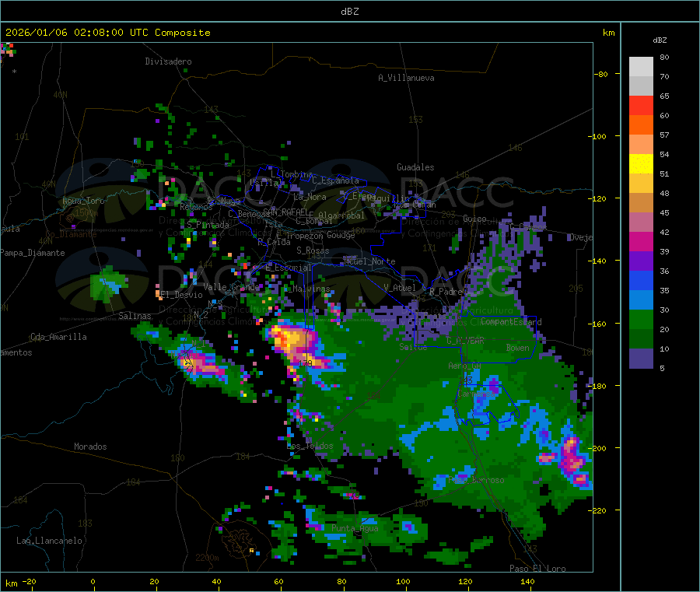This screenshot has width=700, height=592.
Task: Click the Pampa_Diamante label
Action: [x=32, y=253]
